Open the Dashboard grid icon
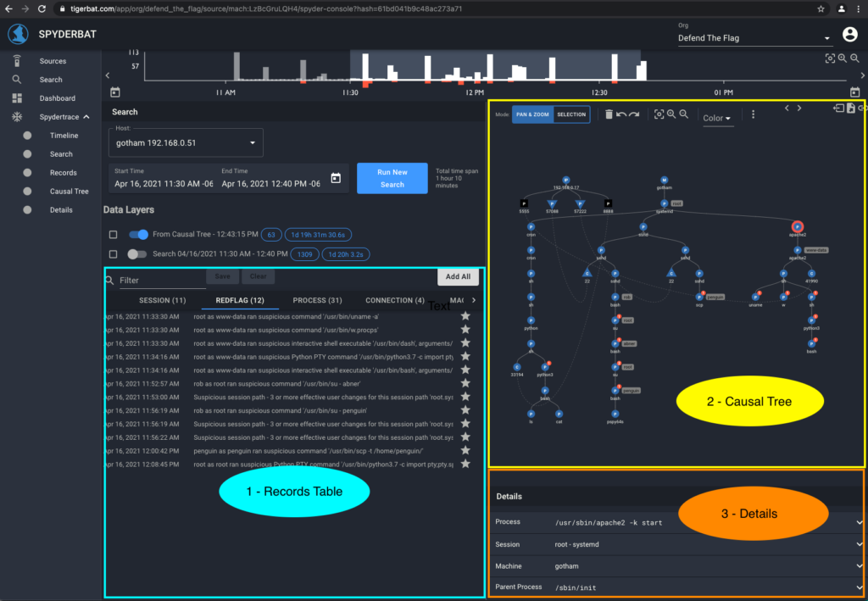Viewport: 868px width, 601px height. pos(17,98)
